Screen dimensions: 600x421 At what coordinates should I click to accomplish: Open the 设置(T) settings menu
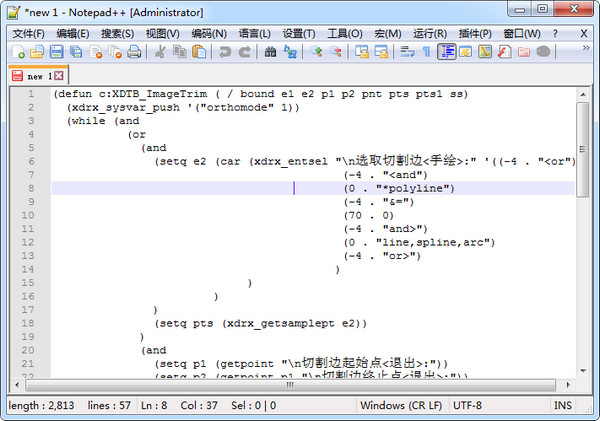(299, 33)
